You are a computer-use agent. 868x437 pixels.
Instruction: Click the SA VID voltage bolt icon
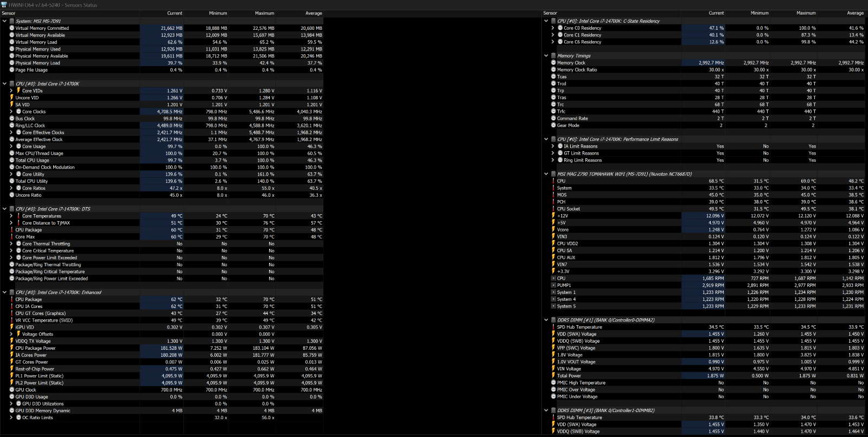pos(12,105)
